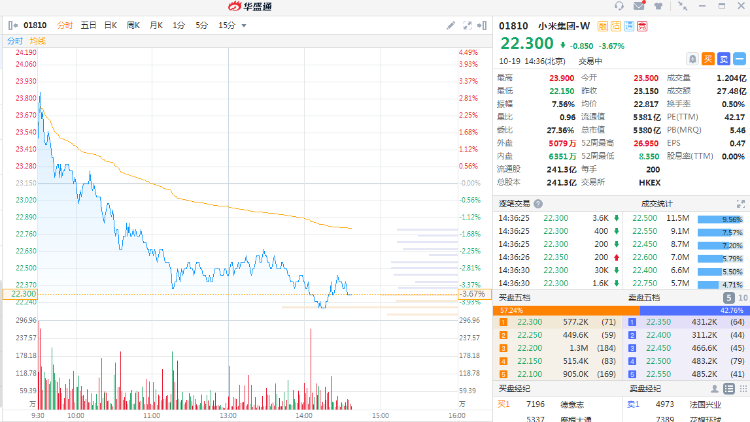This screenshot has height=422, width=750.
Task: Switch broker list to list view
Action: click(729, 389)
